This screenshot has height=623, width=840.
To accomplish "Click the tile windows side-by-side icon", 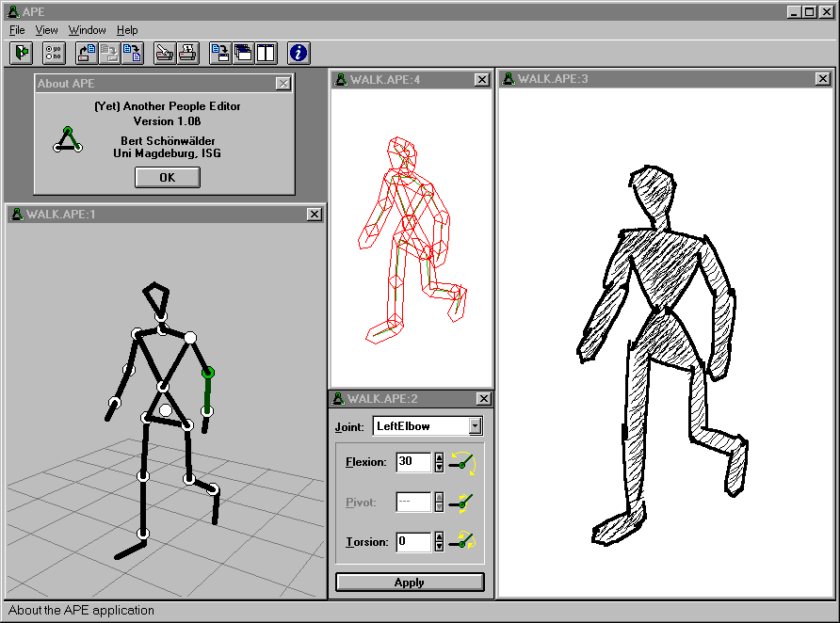I will (266, 53).
